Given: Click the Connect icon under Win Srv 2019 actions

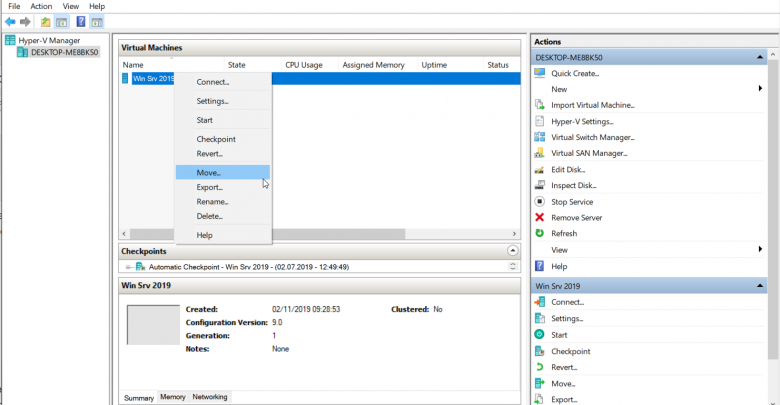Looking at the screenshot, I should pos(539,302).
